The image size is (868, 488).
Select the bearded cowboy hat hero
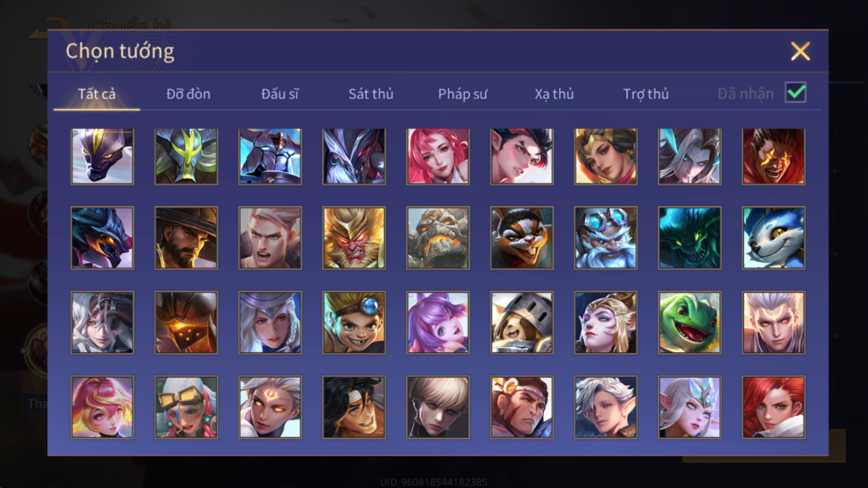click(186, 238)
